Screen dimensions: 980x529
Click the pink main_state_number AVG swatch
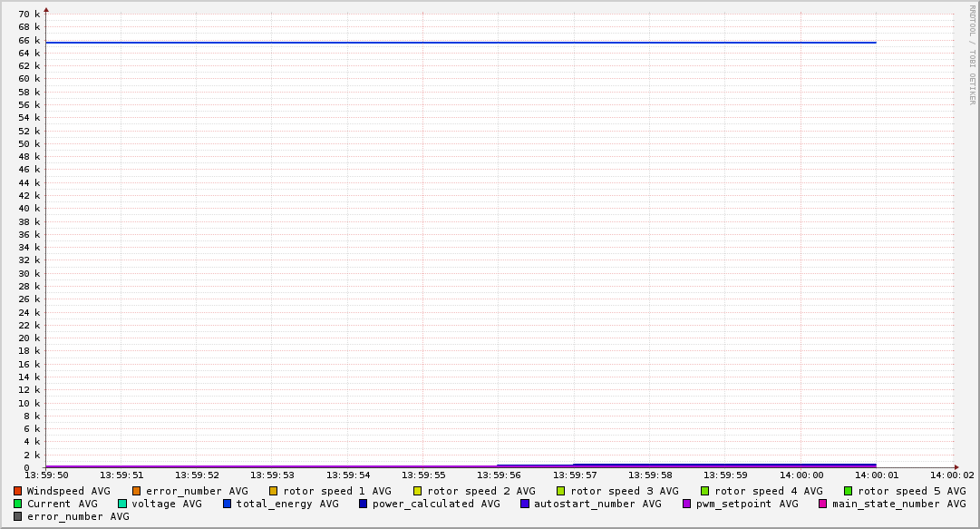point(823,504)
